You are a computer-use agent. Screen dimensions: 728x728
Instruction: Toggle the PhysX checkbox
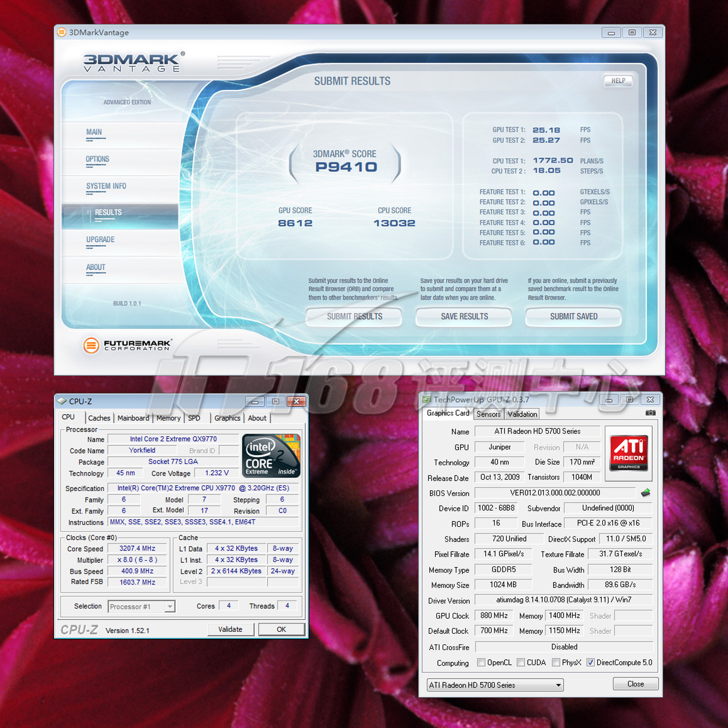click(x=556, y=662)
